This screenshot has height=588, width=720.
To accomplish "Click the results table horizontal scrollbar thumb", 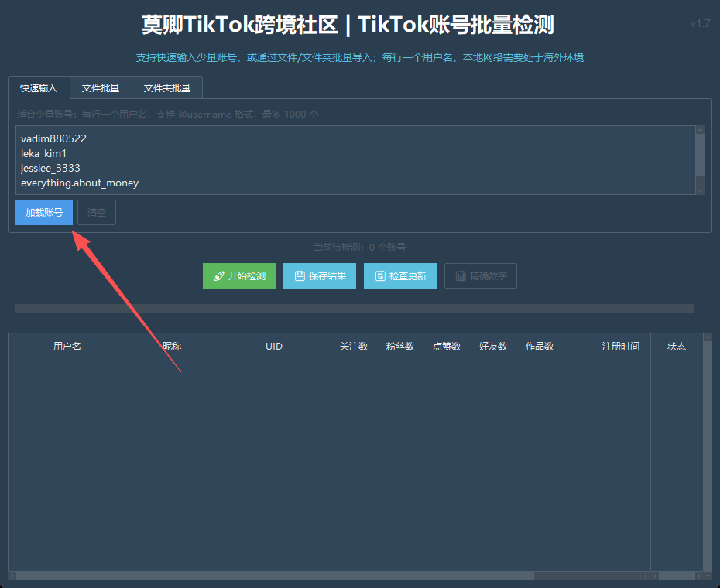I will click(x=275, y=576).
